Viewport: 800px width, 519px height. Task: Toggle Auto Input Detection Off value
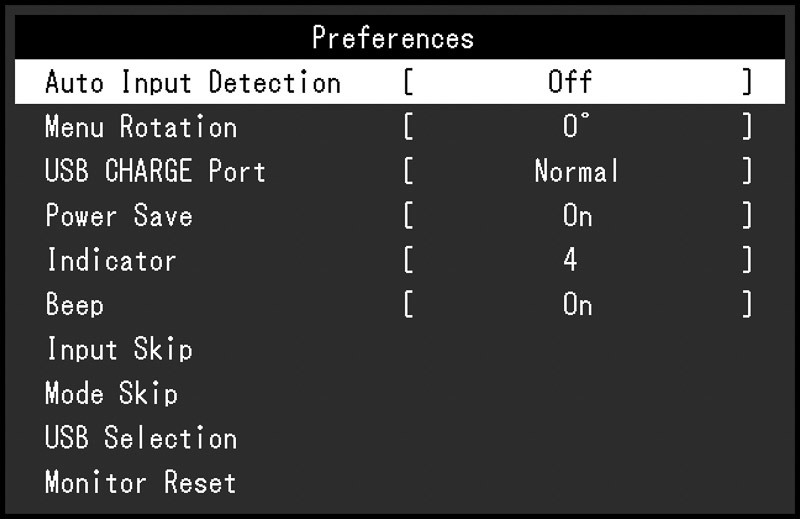click(570, 82)
